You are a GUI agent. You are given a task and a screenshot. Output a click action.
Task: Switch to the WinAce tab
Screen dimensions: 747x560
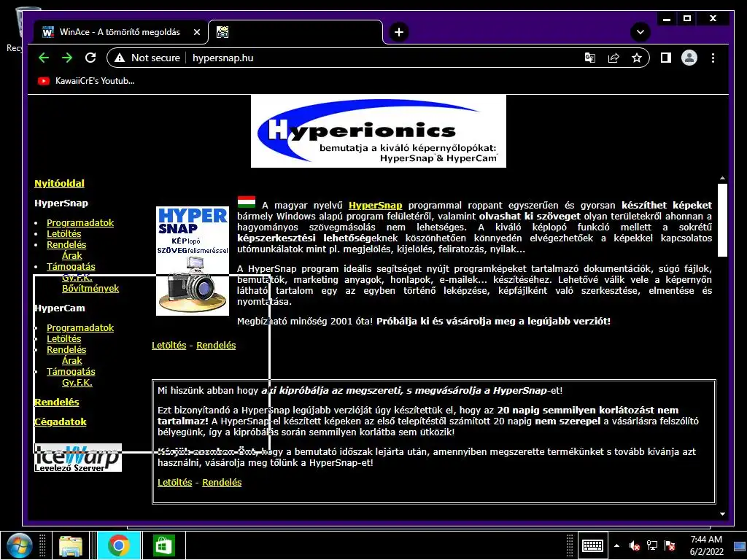120,32
